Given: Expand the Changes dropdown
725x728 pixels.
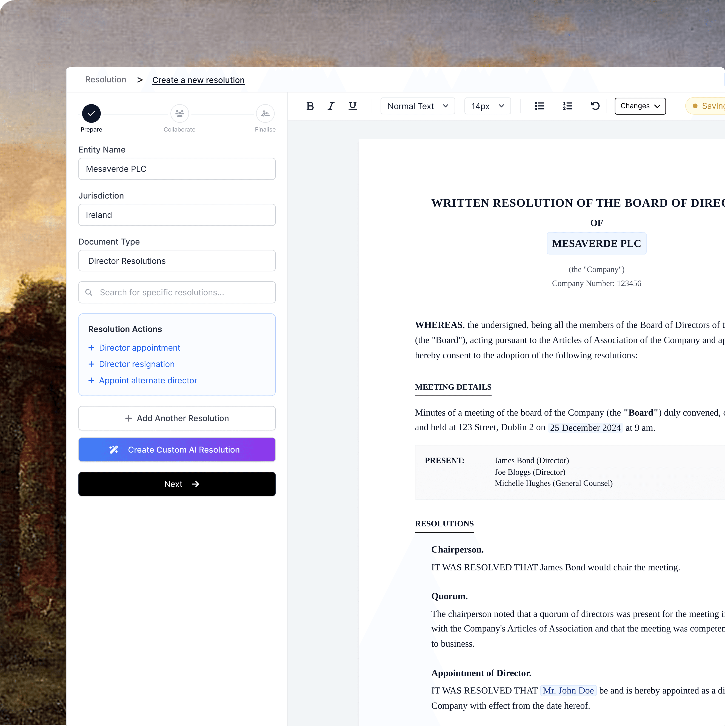Looking at the screenshot, I should click(640, 106).
